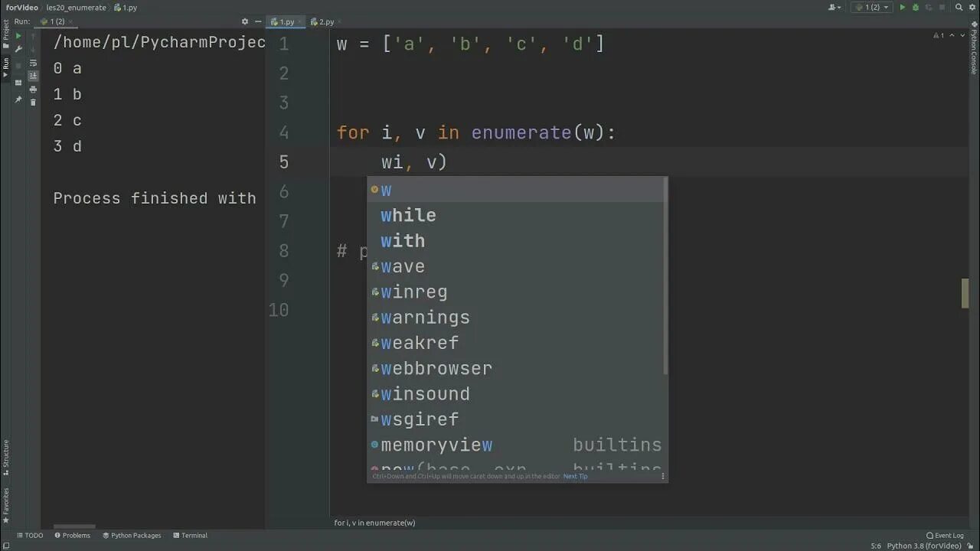Toggle soft-wrap in the Run console
The height and width of the screenshot is (551, 980).
[x=33, y=63]
